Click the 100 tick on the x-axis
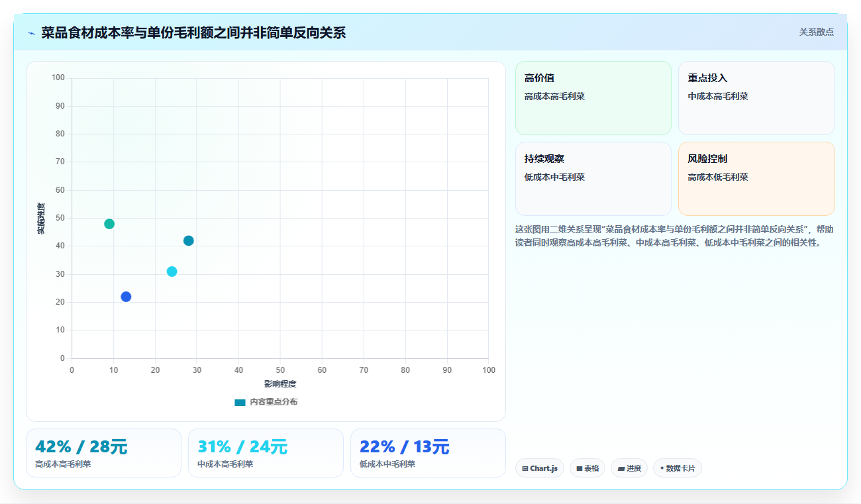Image resolution: width=861 pixels, height=504 pixels. pos(489,370)
